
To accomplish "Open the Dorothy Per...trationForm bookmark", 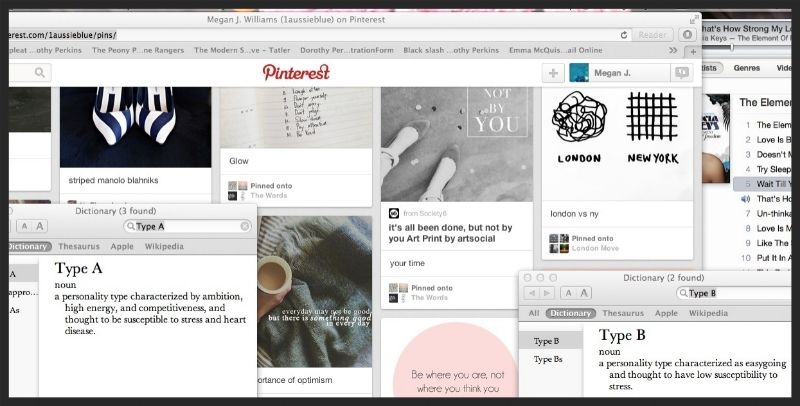I will [347, 50].
